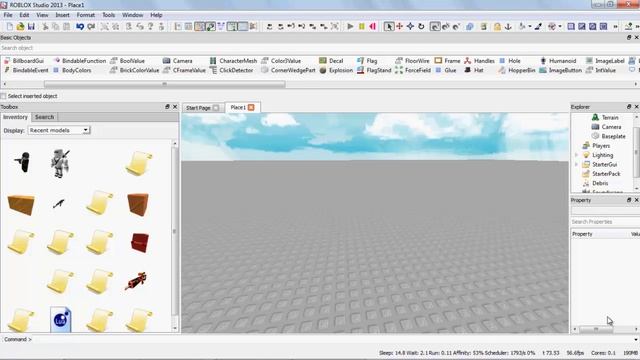The width and height of the screenshot is (640, 360).
Task: Select StarterPack in Explorer
Action: pos(601,174)
